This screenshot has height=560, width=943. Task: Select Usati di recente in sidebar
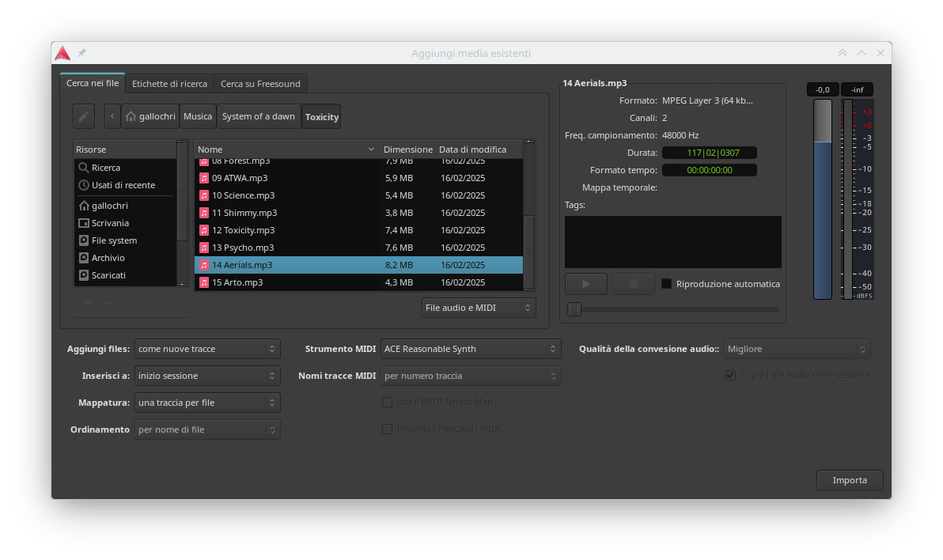(x=123, y=185)
